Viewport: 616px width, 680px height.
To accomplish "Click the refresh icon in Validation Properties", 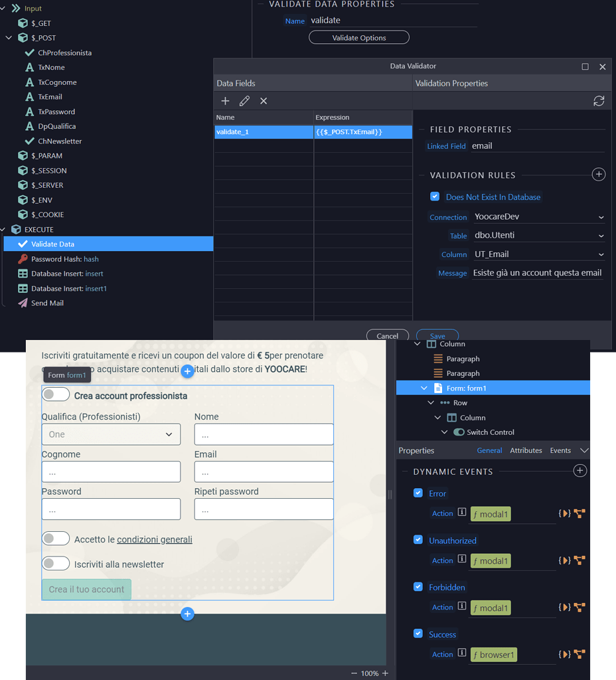I will [x=599, y=101].
